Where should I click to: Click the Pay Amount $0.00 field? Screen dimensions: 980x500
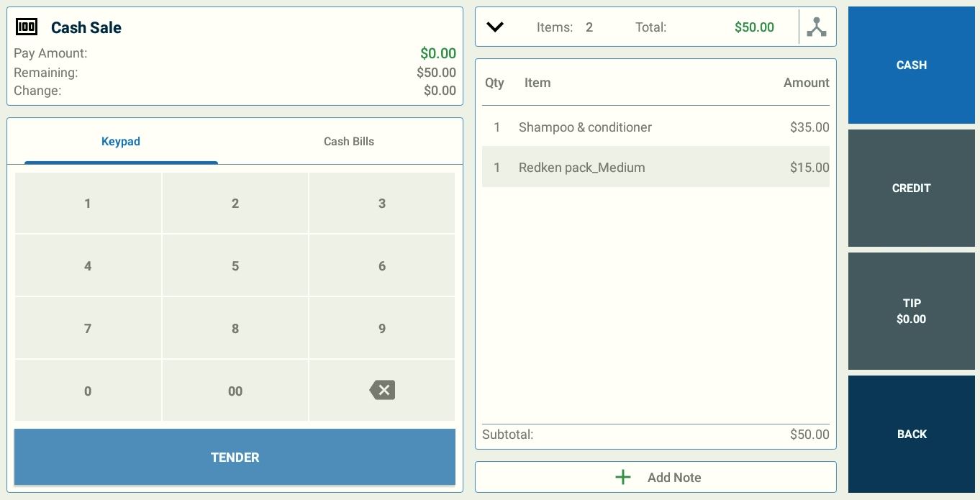point(437,53)
